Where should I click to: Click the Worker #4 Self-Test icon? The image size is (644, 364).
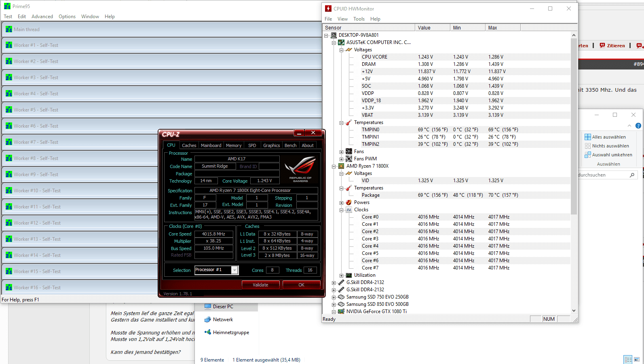[9, 93]
